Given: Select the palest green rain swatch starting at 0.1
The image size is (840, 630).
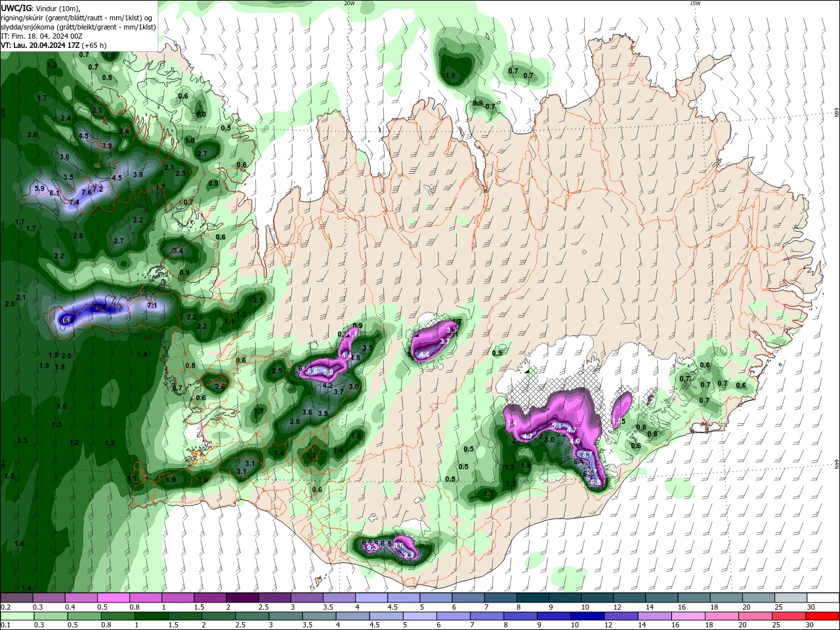Looking at the screenshot, I should coord(17,616).
